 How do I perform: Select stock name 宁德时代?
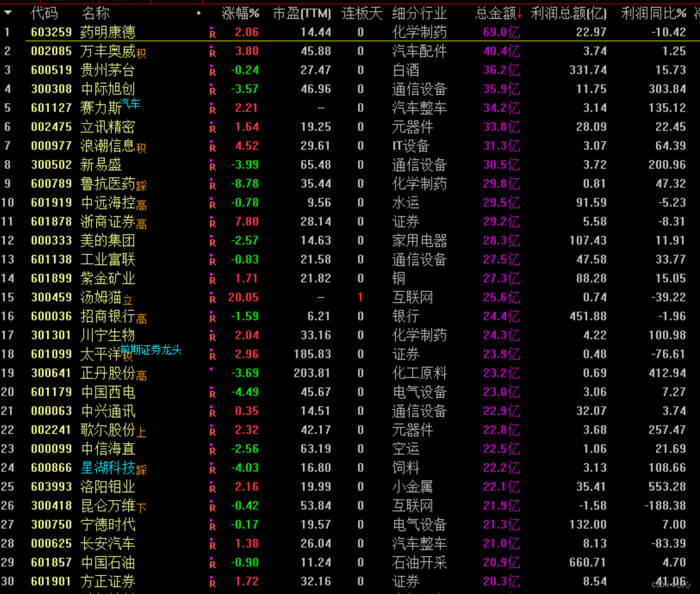108,525
